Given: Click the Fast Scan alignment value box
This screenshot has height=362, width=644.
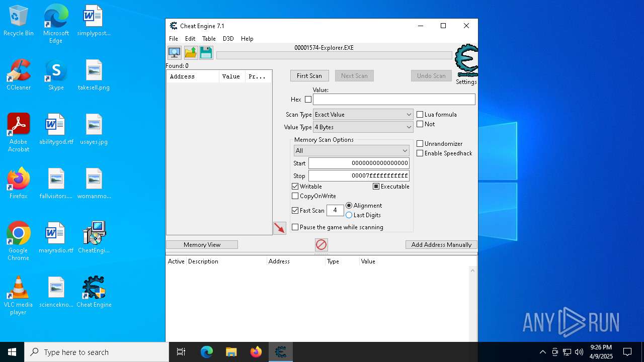Looking at the screenshot, I should tap(335, 211).
